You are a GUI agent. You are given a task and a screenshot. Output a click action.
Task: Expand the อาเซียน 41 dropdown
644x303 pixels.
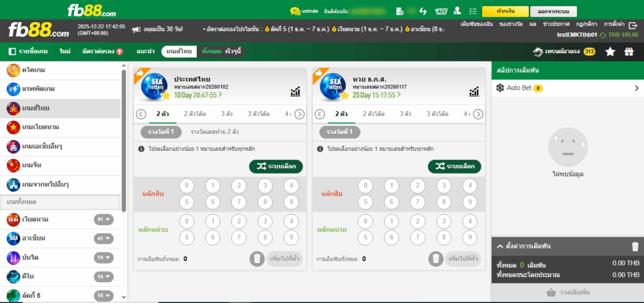(x=104, y=238)
